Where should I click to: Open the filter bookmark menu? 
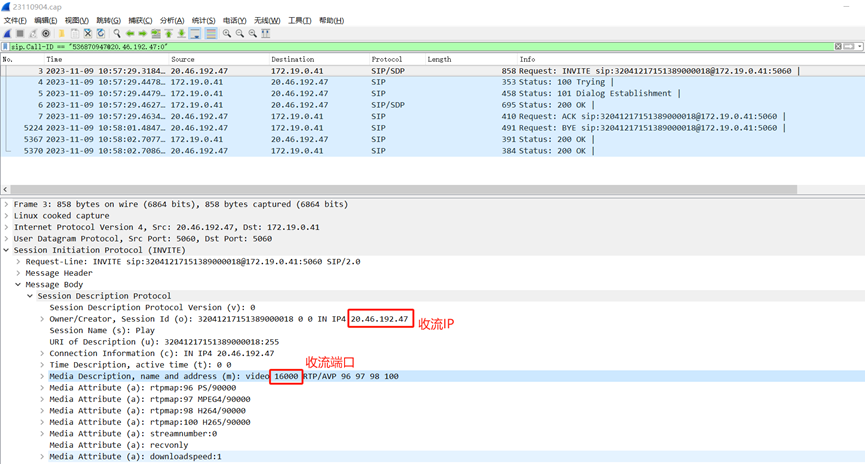(5, 47)
